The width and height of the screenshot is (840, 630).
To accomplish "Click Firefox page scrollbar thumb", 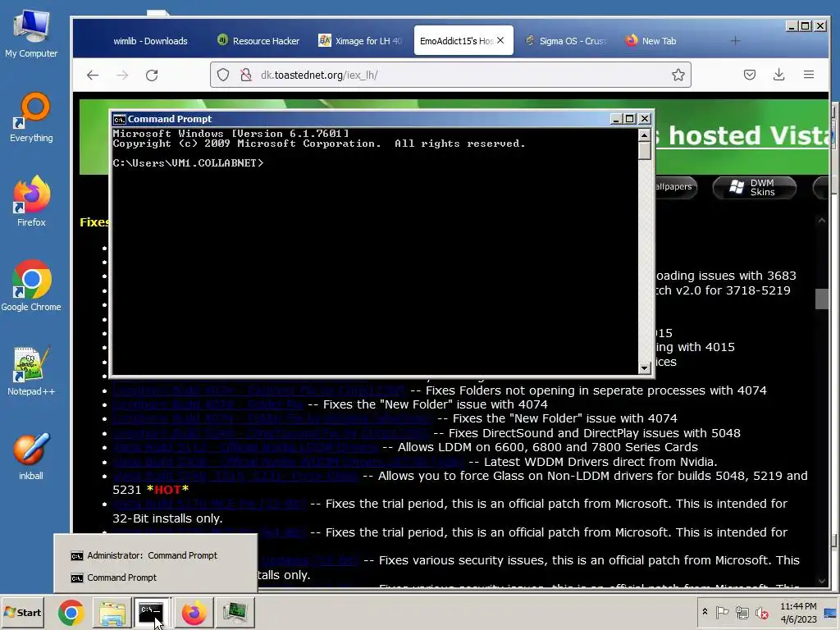I will click(x=822, y=299).
